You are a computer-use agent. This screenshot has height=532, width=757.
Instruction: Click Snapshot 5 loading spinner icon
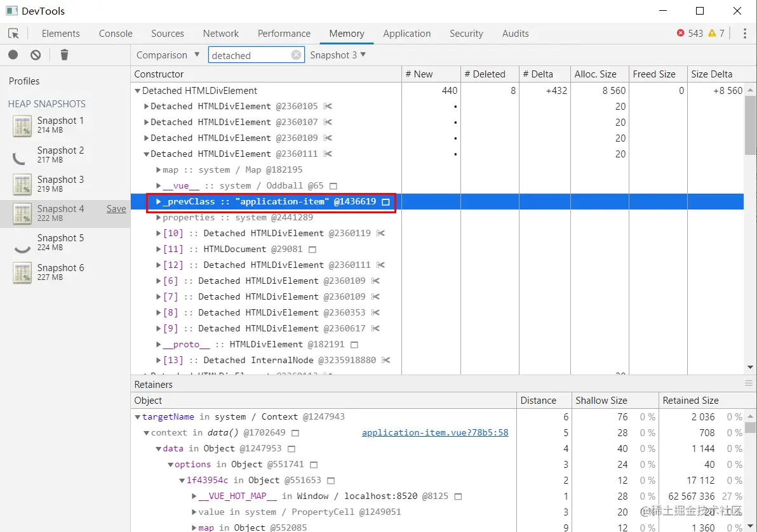coord(22,248)
